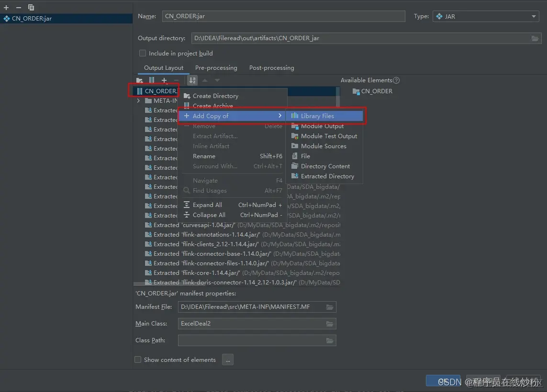Image resolution: width=547 pixels, height=392 pixels.
Task: Click the Extracted Directory submenu icon
Action: coord(295,176)
